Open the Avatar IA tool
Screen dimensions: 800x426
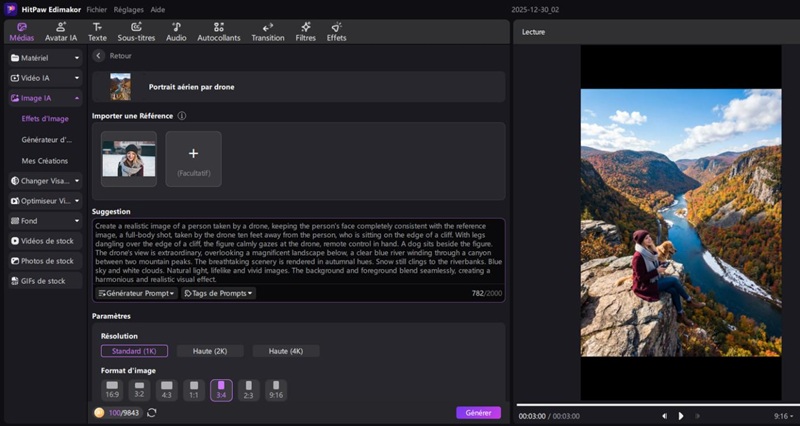pos(61,31)
